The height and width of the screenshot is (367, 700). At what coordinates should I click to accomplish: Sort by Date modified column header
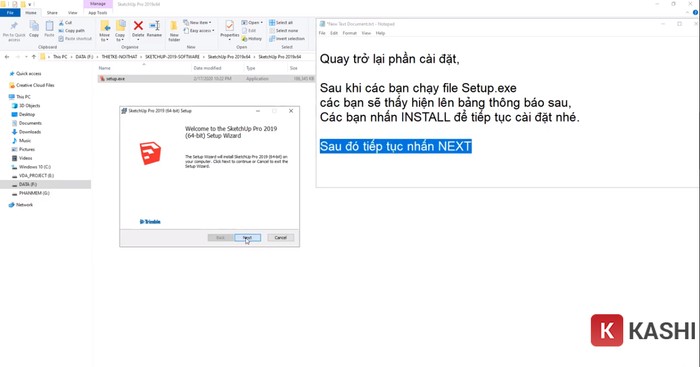click(x=207, y=68)
